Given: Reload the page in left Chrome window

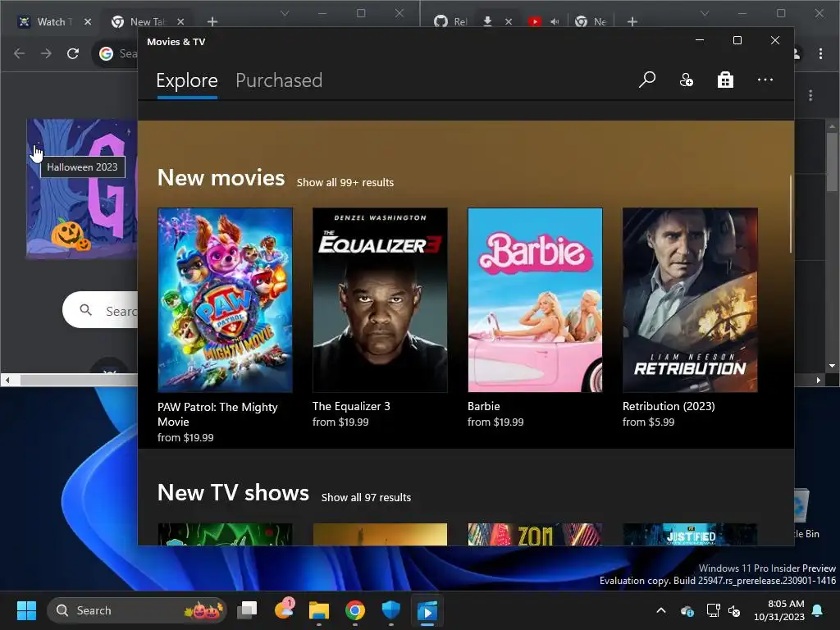Looking at the screenshot, I should coord(73,53).
